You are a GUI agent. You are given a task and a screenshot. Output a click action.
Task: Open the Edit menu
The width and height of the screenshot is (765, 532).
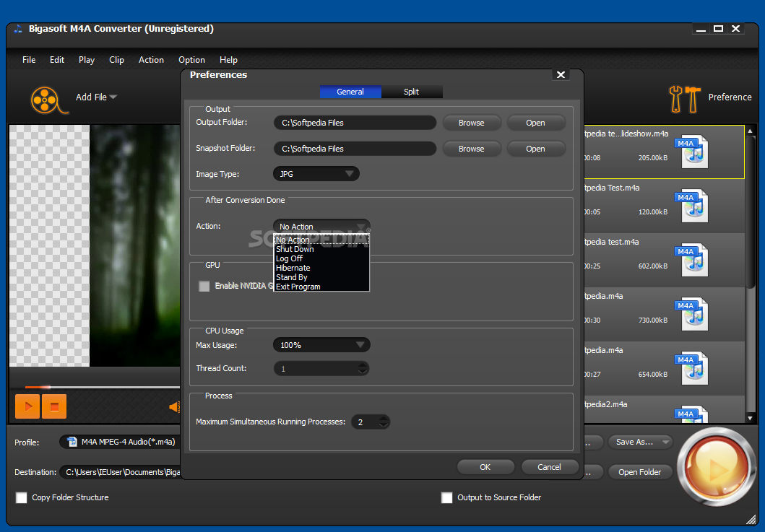coord(56,59)
